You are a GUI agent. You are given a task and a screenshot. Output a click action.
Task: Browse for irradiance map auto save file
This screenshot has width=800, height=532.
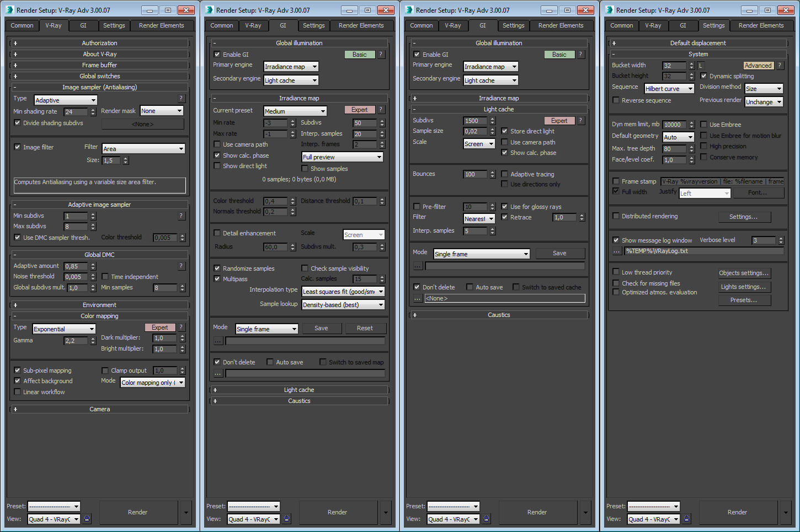coord(218,374)
